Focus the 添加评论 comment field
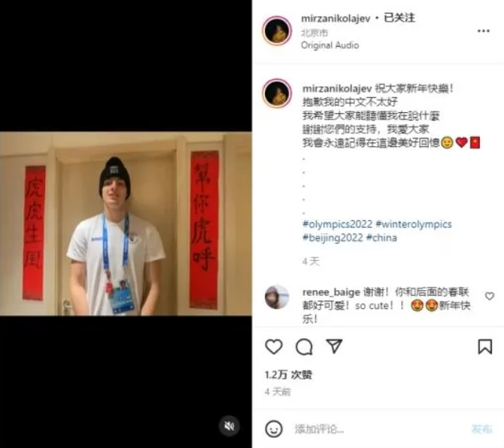 point(379,428)
